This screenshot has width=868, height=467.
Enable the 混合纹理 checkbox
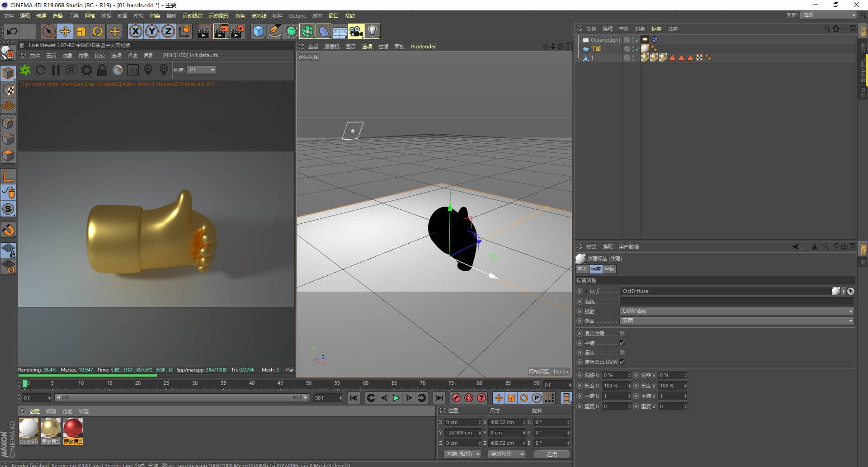tap(622, 333)
